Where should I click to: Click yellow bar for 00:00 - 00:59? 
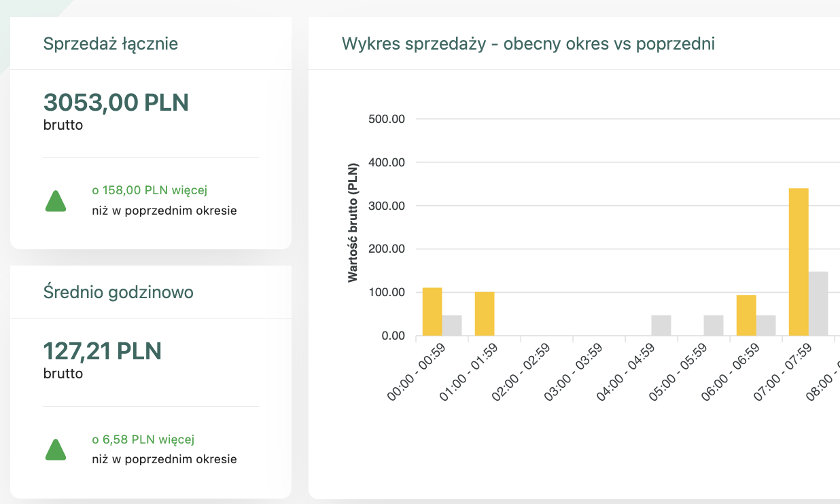tap(432, 312)
